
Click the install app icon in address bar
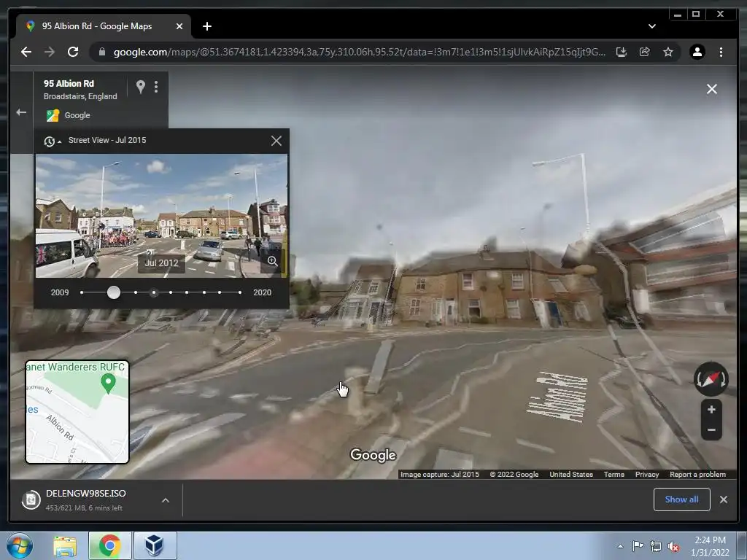(x=622, y=52)
